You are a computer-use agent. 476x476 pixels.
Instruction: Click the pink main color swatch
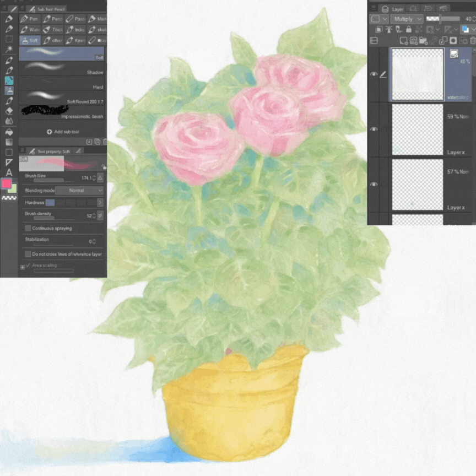point(6,183)
